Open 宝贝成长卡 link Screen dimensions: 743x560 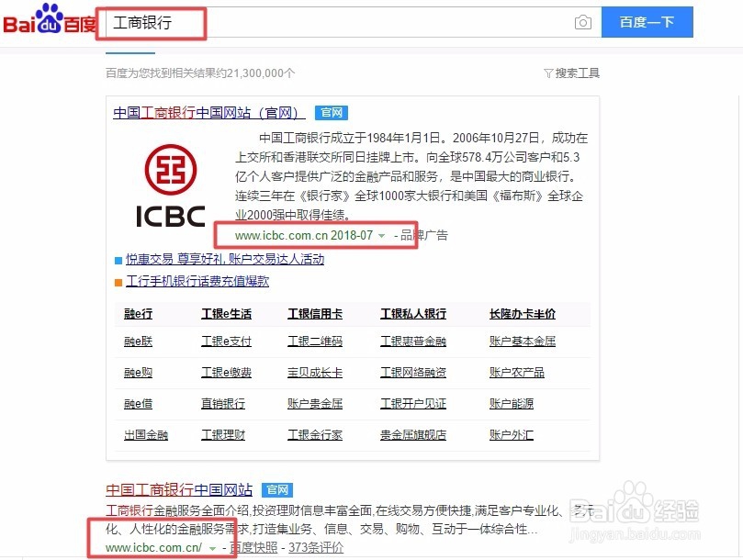click(x=315, y=373)
